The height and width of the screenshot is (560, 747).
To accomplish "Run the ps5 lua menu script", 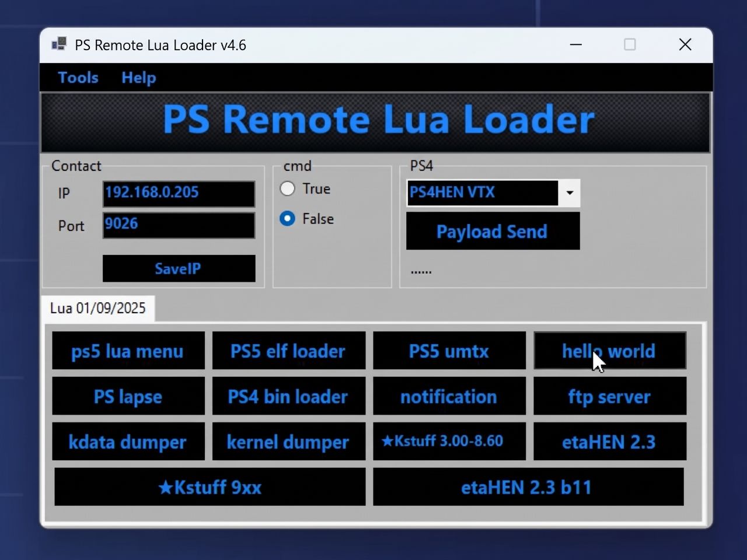I will click(x=128, y=351).
